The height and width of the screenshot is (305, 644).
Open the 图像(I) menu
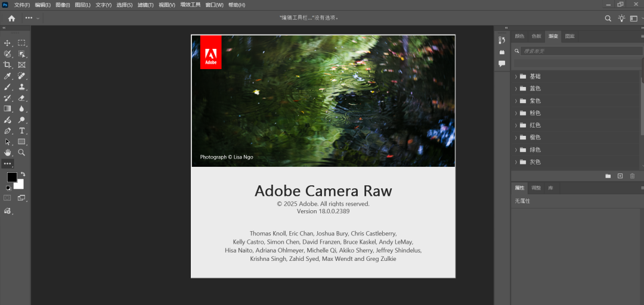pyautogui.click(x=63, y=5)
